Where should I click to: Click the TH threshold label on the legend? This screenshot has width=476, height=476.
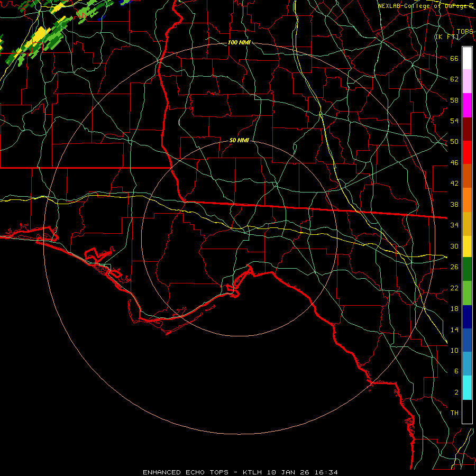pyautogui.click(x=454, y=413)
